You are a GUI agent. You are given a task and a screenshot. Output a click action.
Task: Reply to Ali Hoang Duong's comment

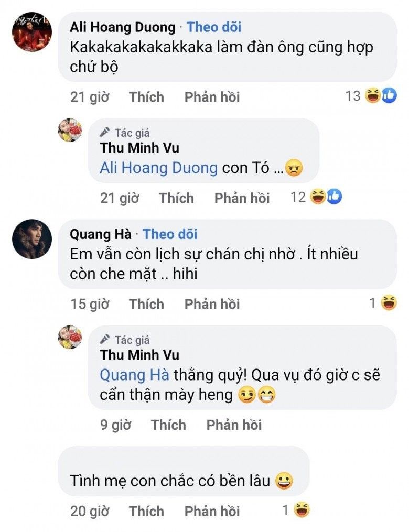coord(212,97)
